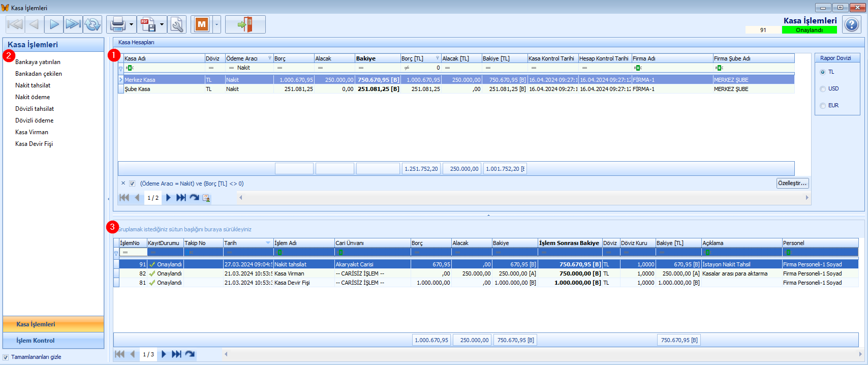
Task: Select TL as the report currency
Action: (x=823, y=72)
